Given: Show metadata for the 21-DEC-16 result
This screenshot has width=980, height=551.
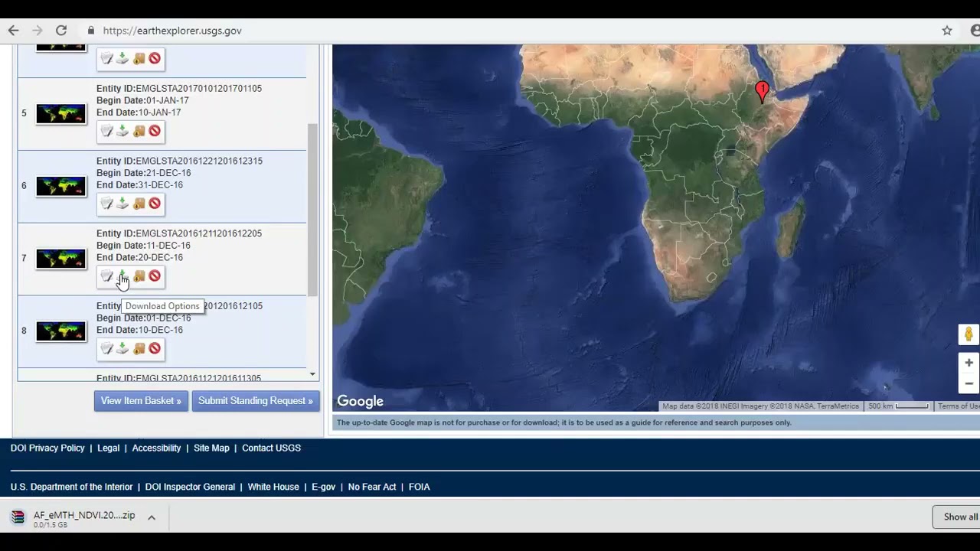Looking at the screenshot, I should (106, 204).
